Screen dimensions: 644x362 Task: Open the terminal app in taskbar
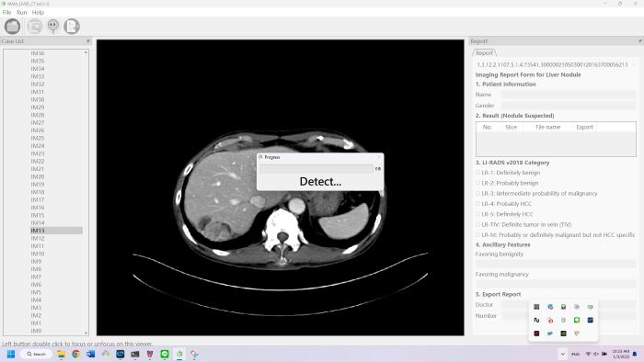[x=135, y=354]
